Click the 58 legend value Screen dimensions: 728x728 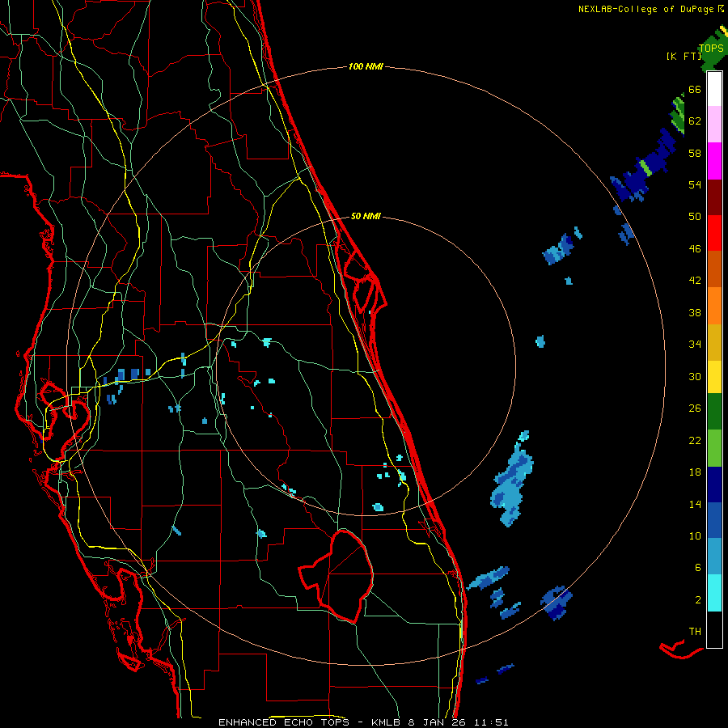[x=695, y=153]
